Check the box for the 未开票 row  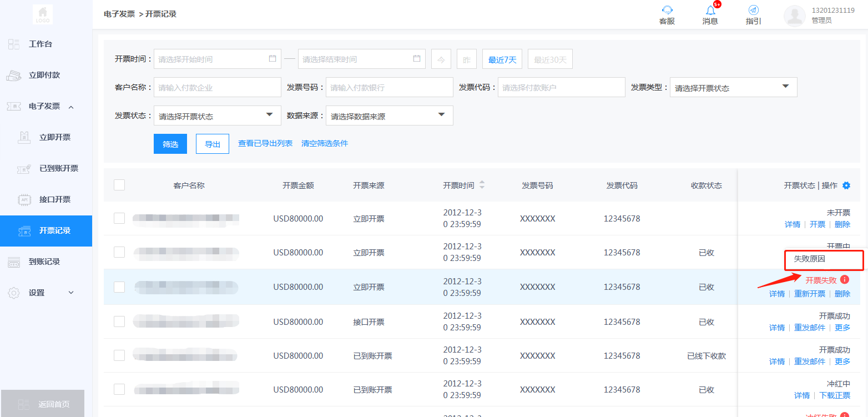coord(119,218)
